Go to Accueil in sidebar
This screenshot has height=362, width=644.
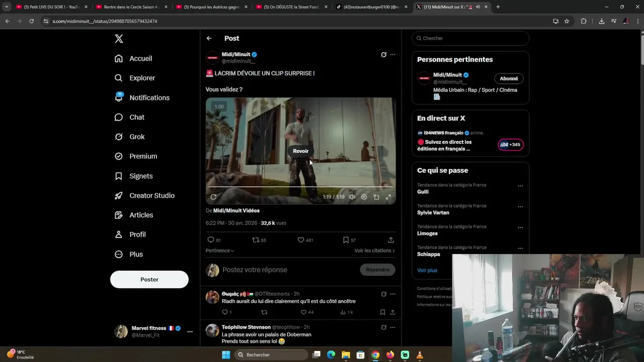pyautogui.click(x=133, y=58)
